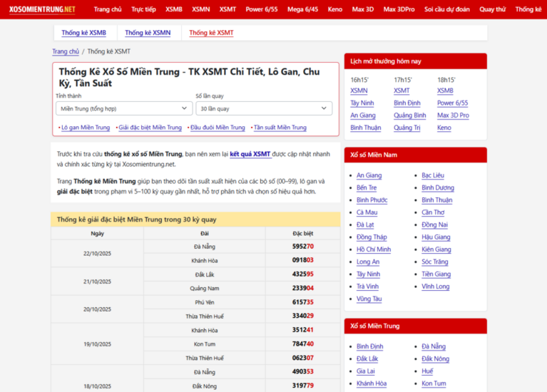Go to Power 6/55 in navigation bar

[262, 9]
